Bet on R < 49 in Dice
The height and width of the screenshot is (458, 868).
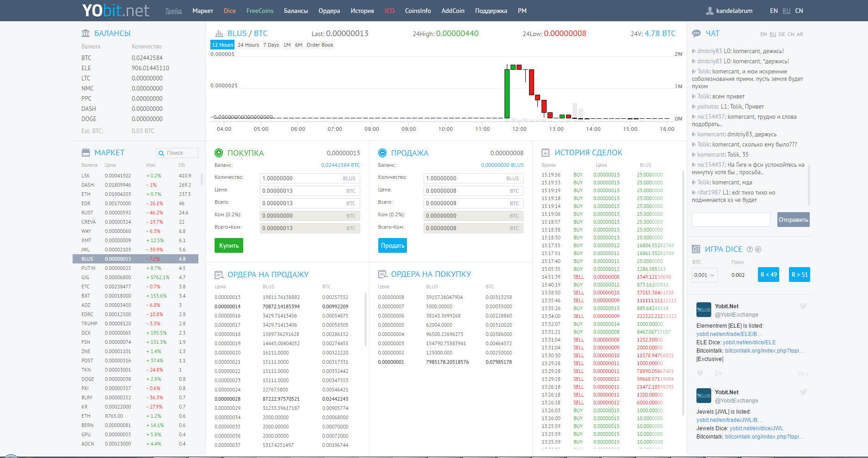point(769,275)
